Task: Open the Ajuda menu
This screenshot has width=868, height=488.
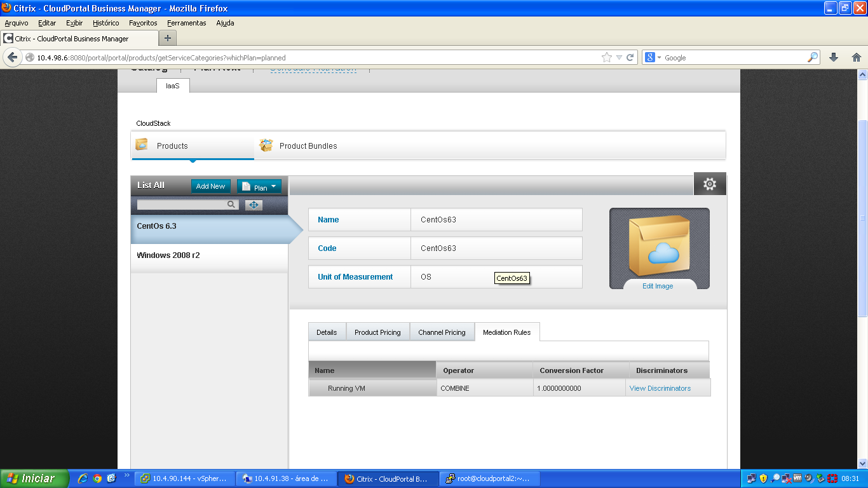Action: [x=225, y=23]
